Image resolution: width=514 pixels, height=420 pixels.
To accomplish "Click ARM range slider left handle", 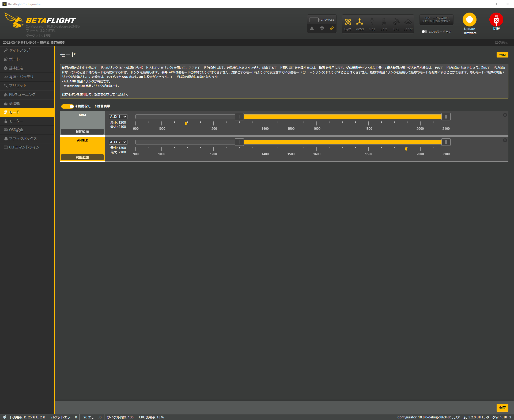I will 239,117.
